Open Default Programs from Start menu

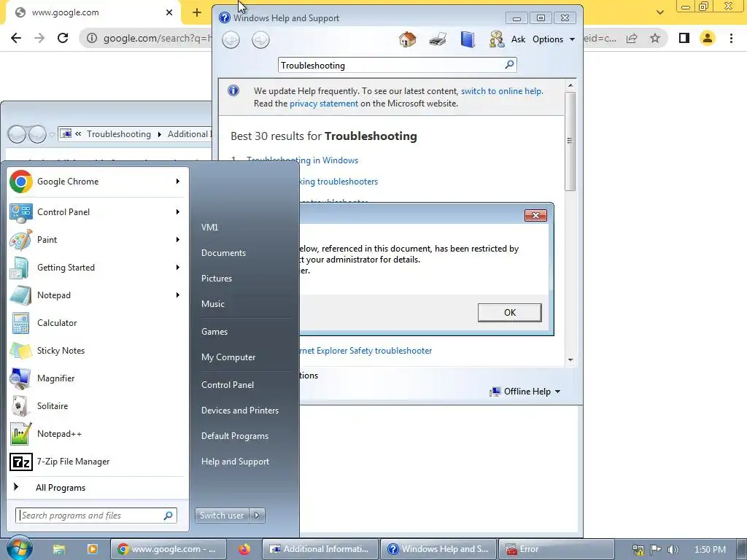[x=234, y=436]
